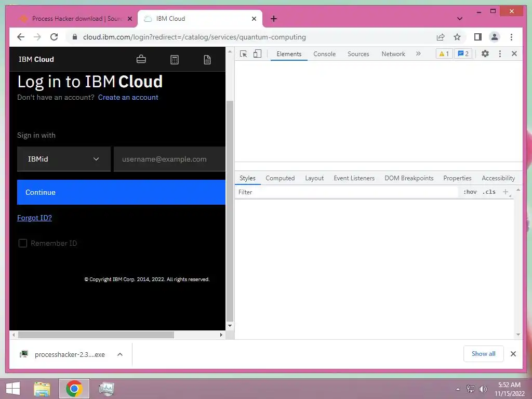Open the DOM Breakpoints tab

point(409,178)
